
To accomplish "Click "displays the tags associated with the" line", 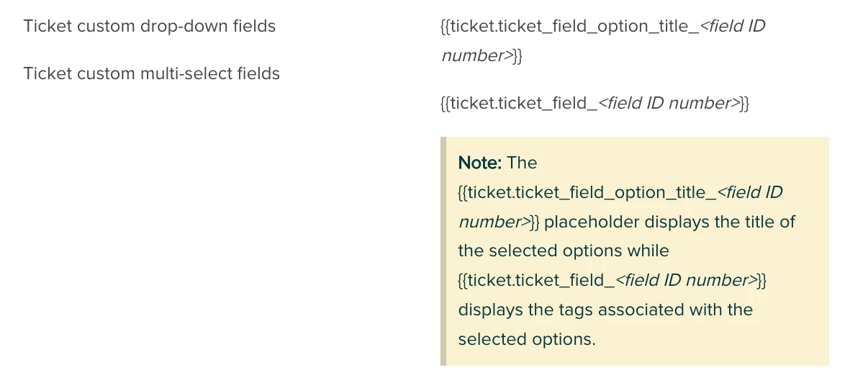I will (x=605, y=310).
